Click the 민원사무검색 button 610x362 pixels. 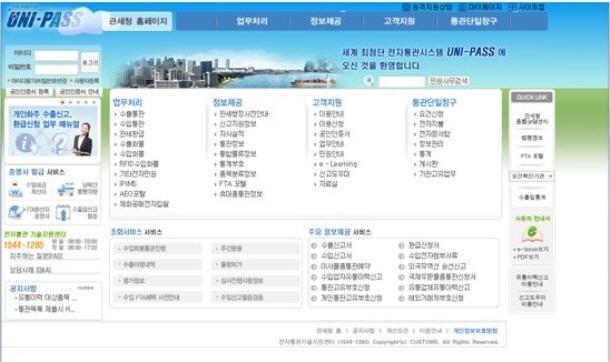(449, 81)
